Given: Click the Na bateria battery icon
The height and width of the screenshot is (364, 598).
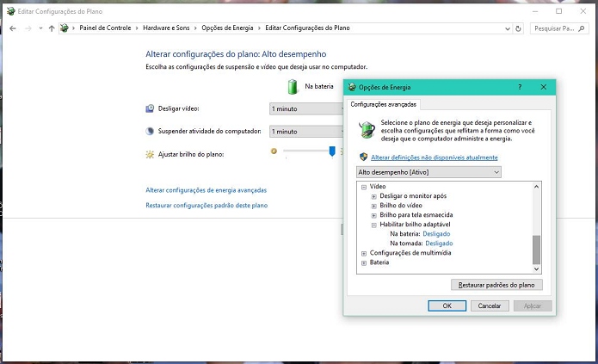Looking at the screenshot, I should coord(293,87).
